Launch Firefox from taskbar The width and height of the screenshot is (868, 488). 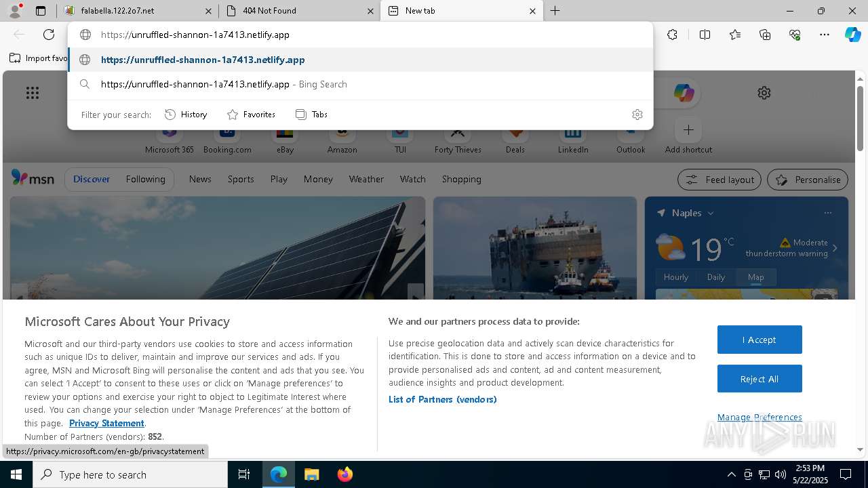[344, 474]
